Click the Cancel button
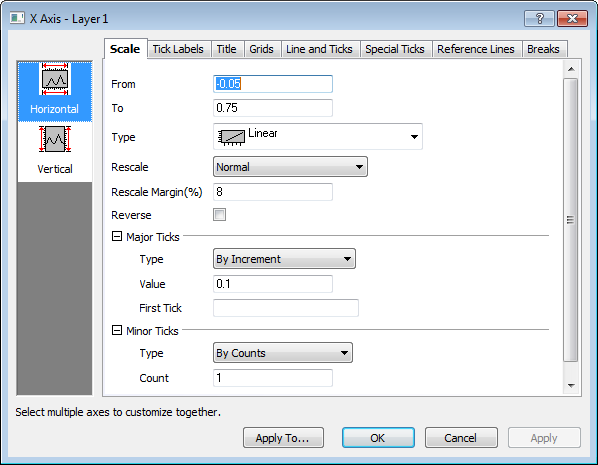The width and height of the screenshot is (598, 465). (x=461, y=438)
